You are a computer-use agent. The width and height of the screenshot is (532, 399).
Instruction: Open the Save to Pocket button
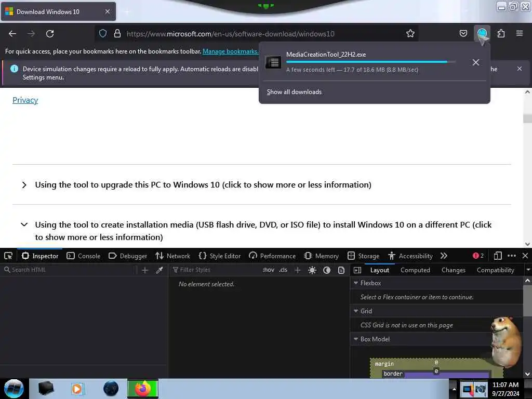(463, 33)
